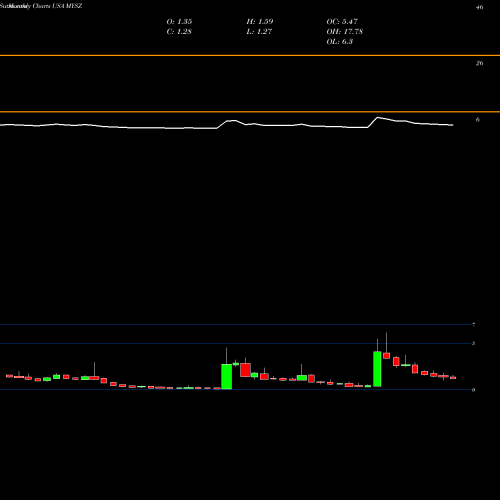The height and width of the screenshot is (500, 500).
Task: Select the OC: 5.47 reading
Action: [342, 21]
